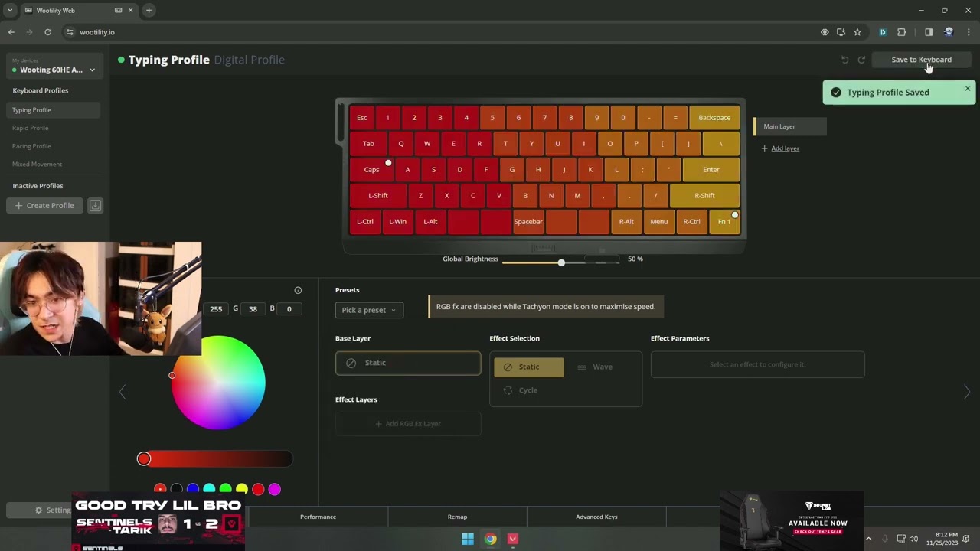Pick the green color swatch

click(x=226, y=489)
